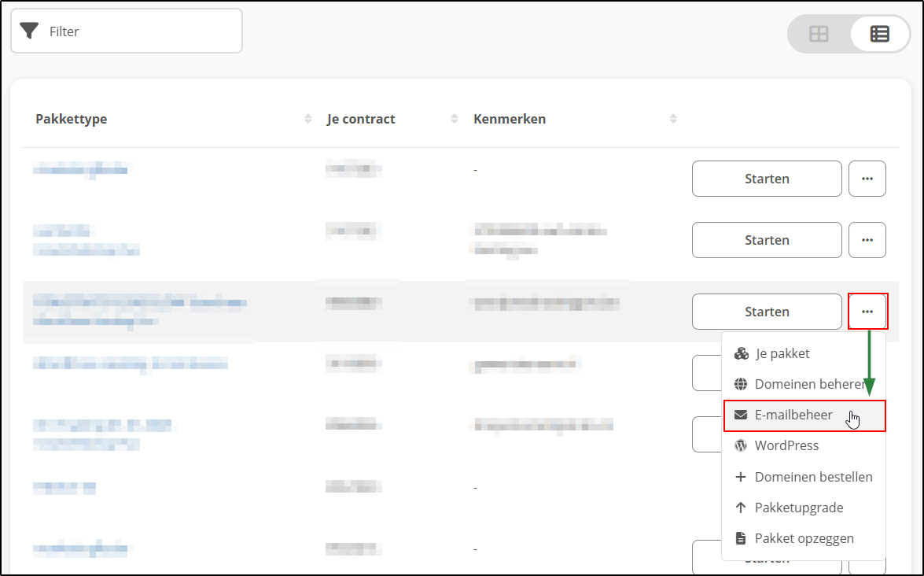
Task: Click the document icon next to Pakket opzeggen
Action: [x=740, y=537]
